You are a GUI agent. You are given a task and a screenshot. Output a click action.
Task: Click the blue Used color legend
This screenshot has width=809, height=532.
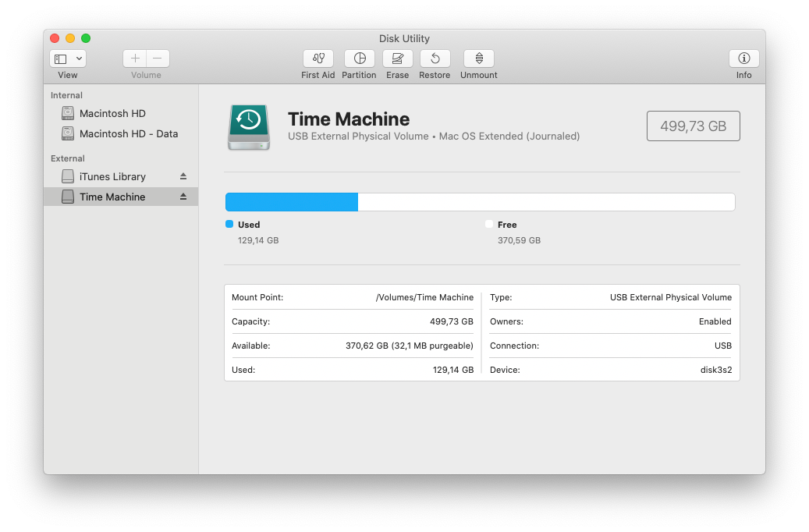point(229,224)
